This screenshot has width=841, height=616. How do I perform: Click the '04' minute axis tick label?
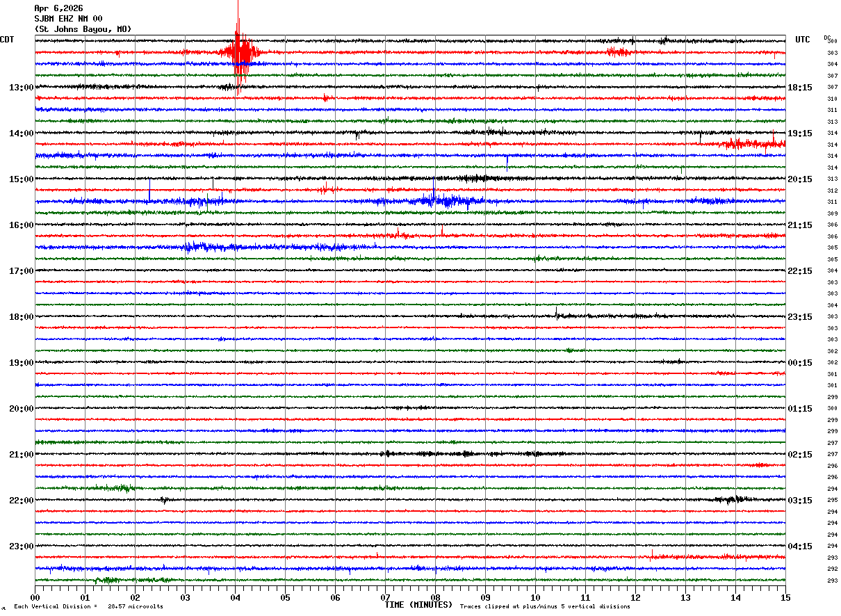[235, 597]
